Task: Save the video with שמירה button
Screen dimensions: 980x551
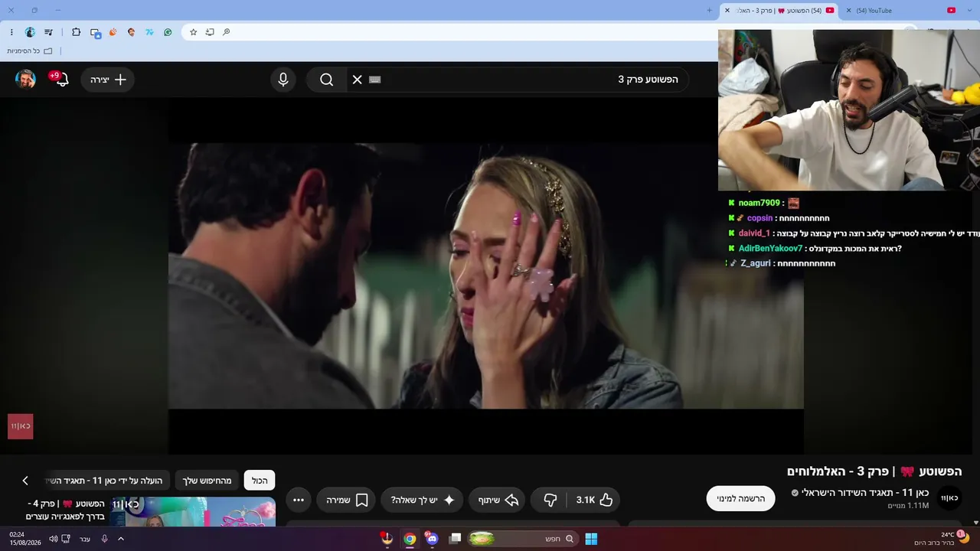Action: [347, 500]
